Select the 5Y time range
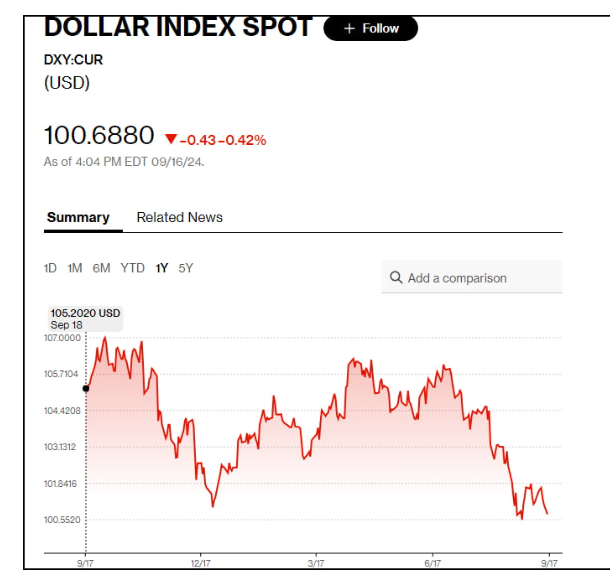 [x=186, y=268]
